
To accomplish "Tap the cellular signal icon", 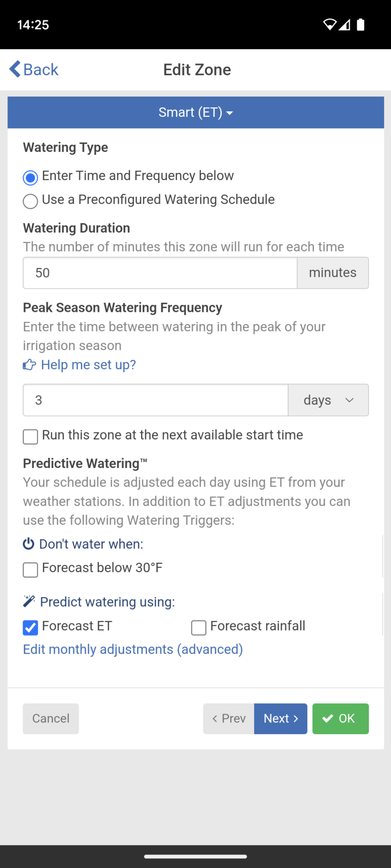I will click(345, 25).
